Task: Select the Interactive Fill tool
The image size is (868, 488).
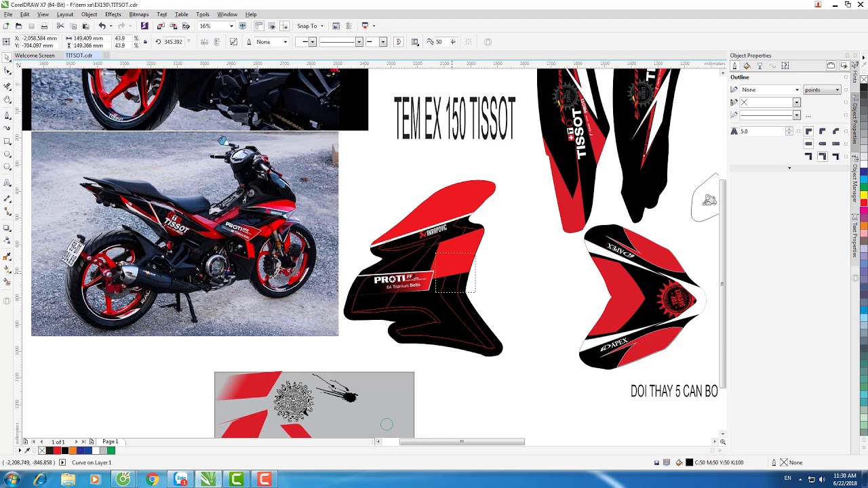Action: click(7, 270)
